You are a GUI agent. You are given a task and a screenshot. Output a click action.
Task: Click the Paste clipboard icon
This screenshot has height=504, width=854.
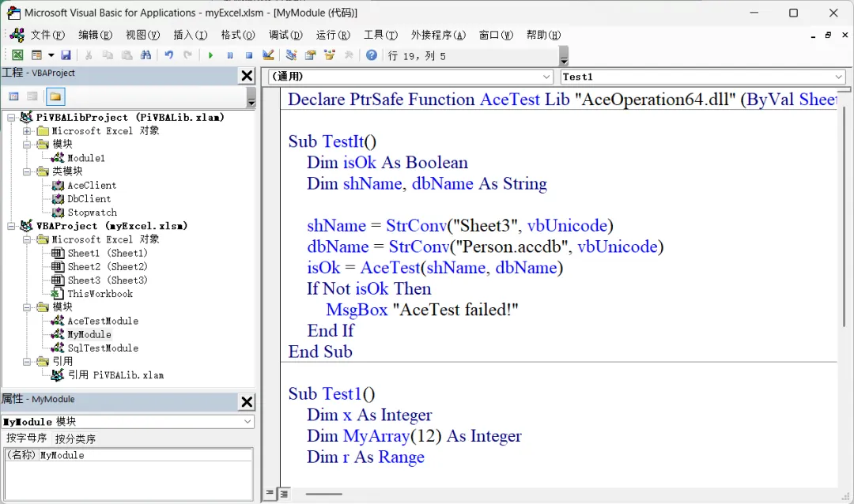[x=127, y=55]
